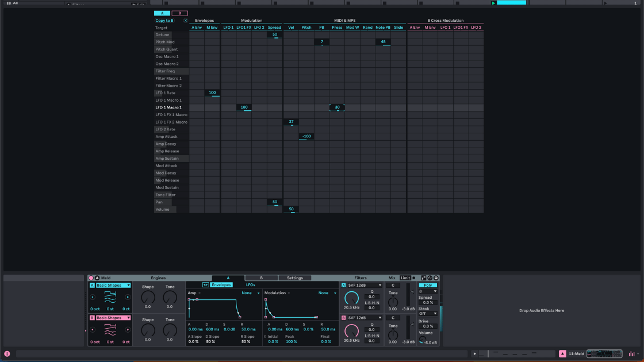Click the envelope link icon beside Envelopes
The image size is (644, 362).
click(x=205, y=285)
